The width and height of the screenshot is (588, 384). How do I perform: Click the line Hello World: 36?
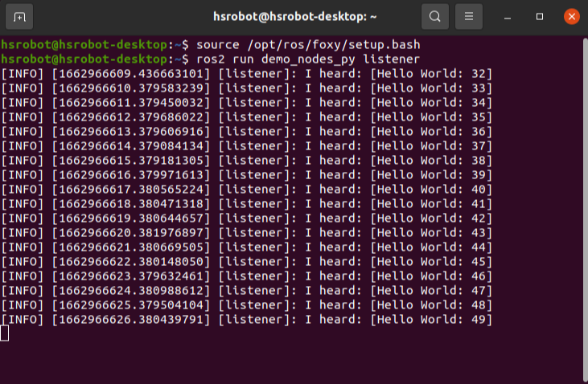tap(246, 132)
